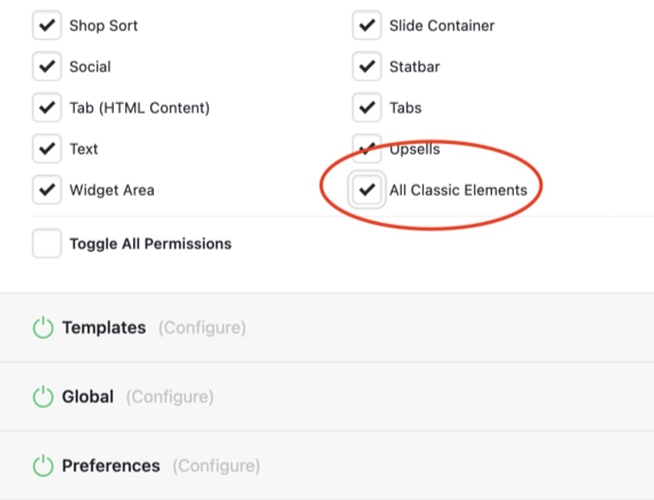Uncheck the Statbar checkbox
This screenshot has width=654, height=500.
[367, 66]
